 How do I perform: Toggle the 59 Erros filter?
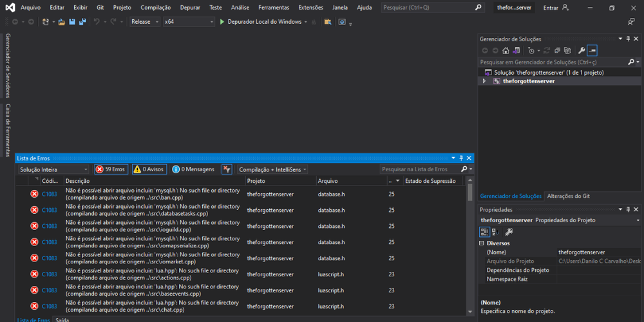point(111,169)
